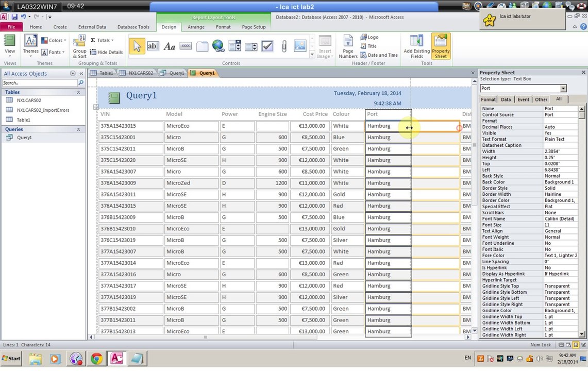Screen dimensions: 588x371
Task: Click the navigation pane Search box
Action: coord(40,83)
